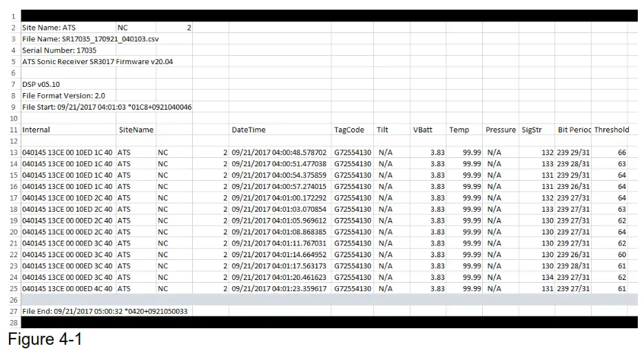This screenshot has height=351, width=644.
Task: Select row number 25 header
Action: [14, 288]
